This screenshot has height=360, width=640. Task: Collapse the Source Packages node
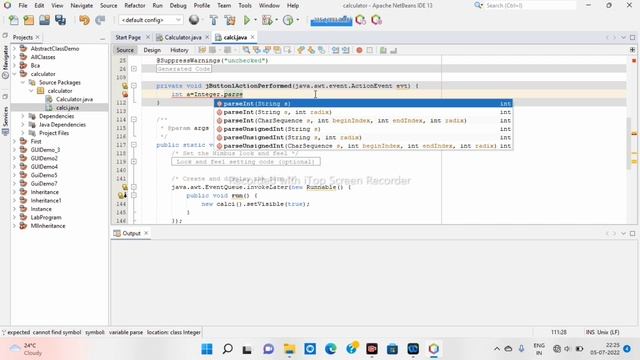[23, 82]
